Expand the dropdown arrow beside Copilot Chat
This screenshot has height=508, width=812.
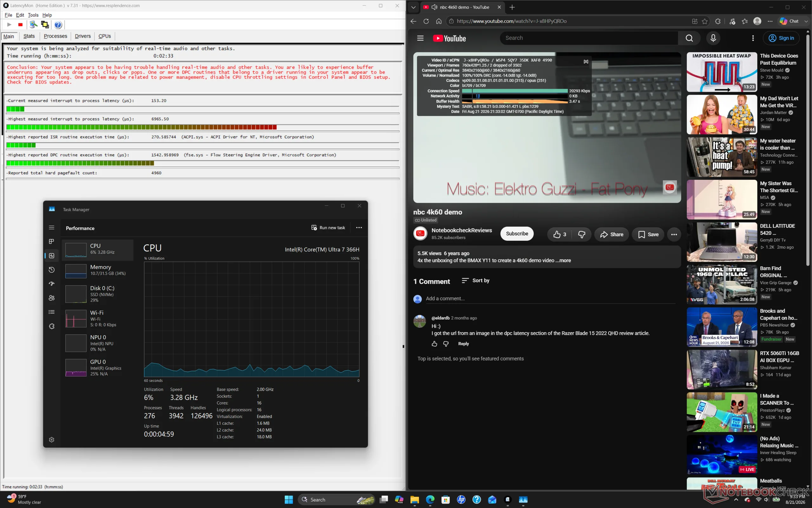point(806,21)
